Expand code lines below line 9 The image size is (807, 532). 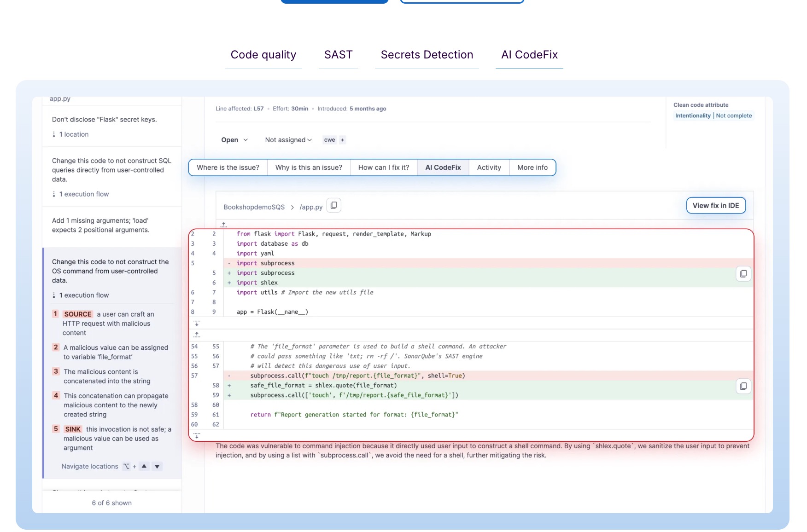pos(197,323)
